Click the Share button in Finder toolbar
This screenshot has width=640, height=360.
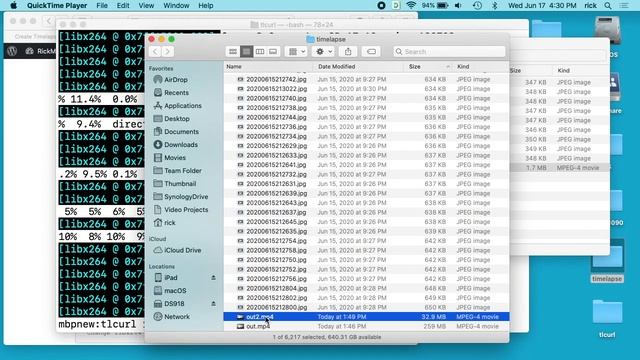(348, 51)
